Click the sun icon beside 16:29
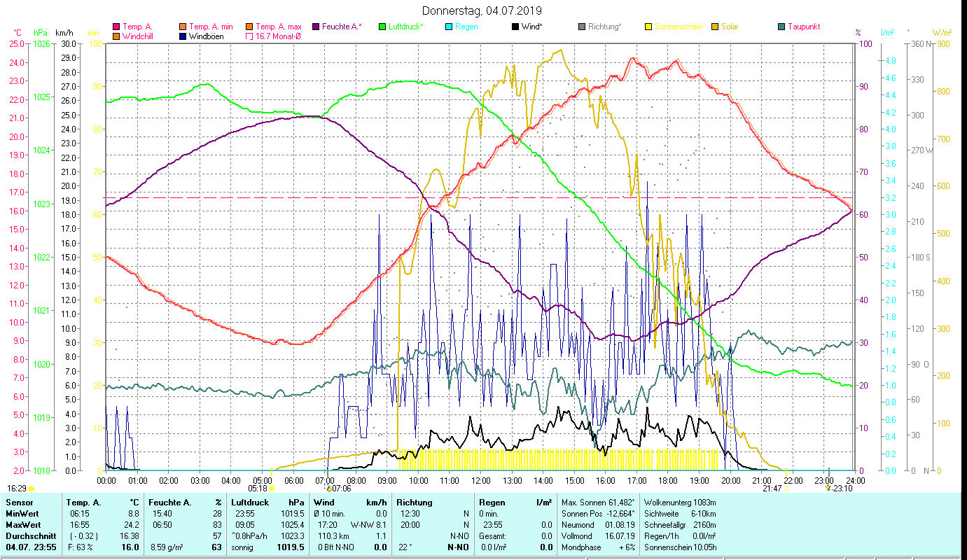This screenshot has width=967, height=560. point(32,489)
